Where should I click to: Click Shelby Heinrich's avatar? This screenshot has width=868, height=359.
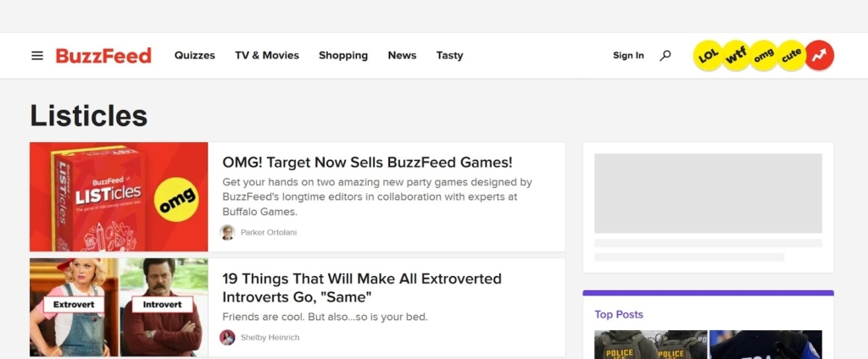coord(227,338)
